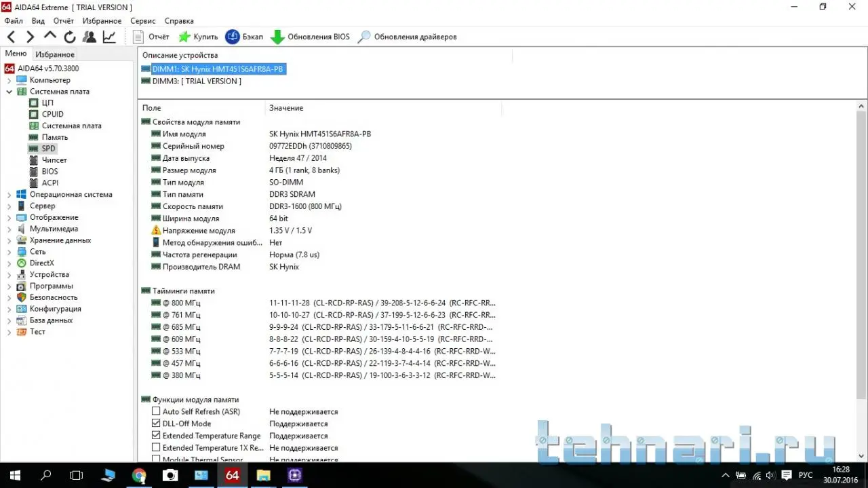Expand the Сервер node
868x488 pixels.
pos(9,206)
